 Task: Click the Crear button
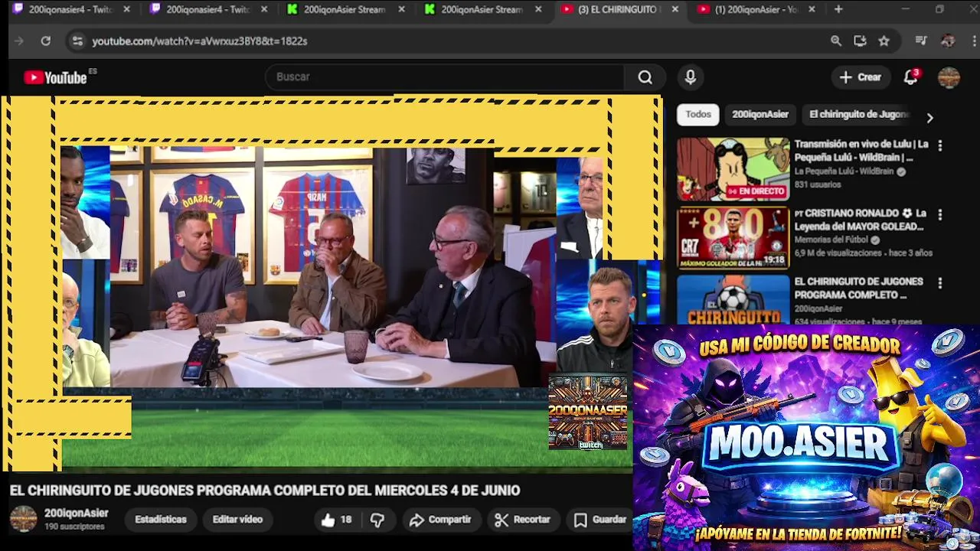861,77
